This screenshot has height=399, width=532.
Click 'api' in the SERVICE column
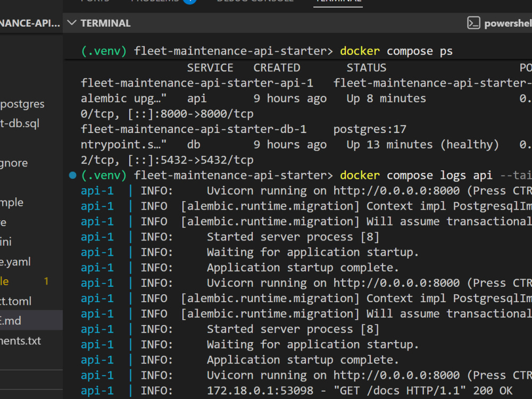[x=197, y=98]
